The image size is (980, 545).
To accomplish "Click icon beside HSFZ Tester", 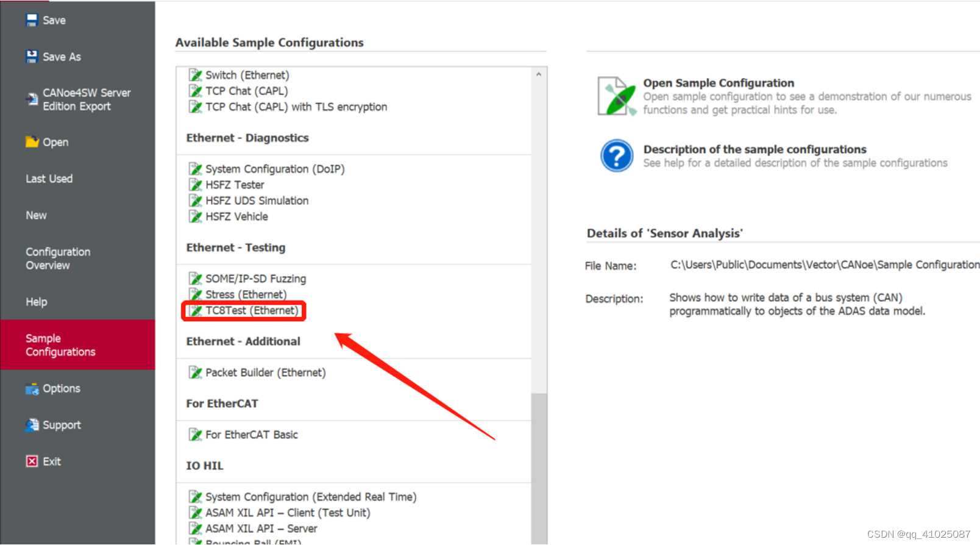I will 196,185.
